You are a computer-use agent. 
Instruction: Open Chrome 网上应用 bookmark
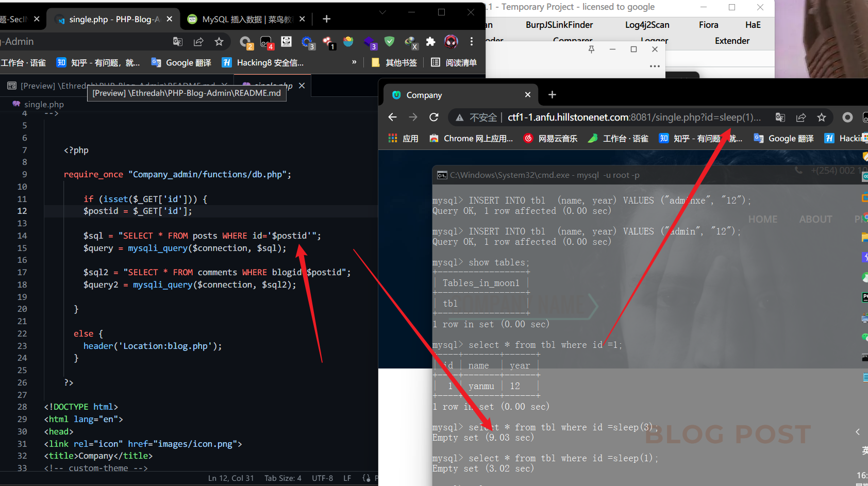click(x=471, y=138)
